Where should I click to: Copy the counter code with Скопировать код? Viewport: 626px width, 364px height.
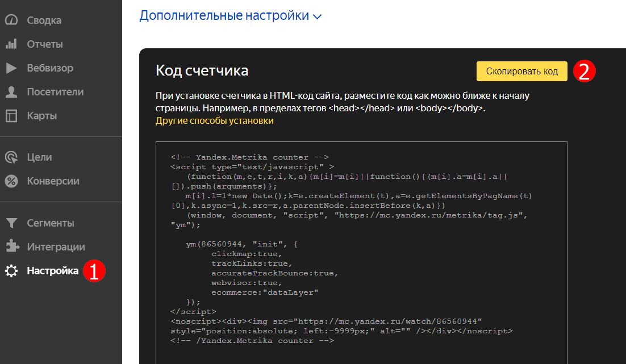pyautogui.click(x=522, y=71)
